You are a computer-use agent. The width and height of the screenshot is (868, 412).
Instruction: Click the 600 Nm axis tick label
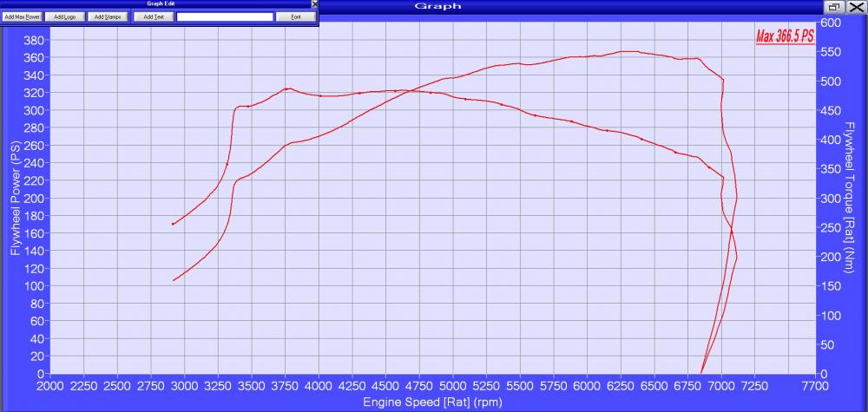click(831, 23)
